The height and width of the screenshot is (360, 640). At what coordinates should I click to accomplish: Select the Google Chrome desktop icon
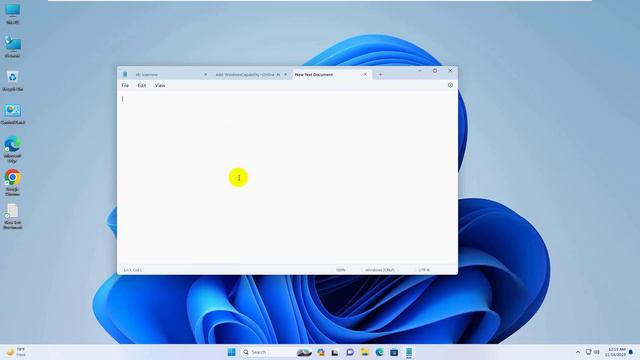pos(13,182)
